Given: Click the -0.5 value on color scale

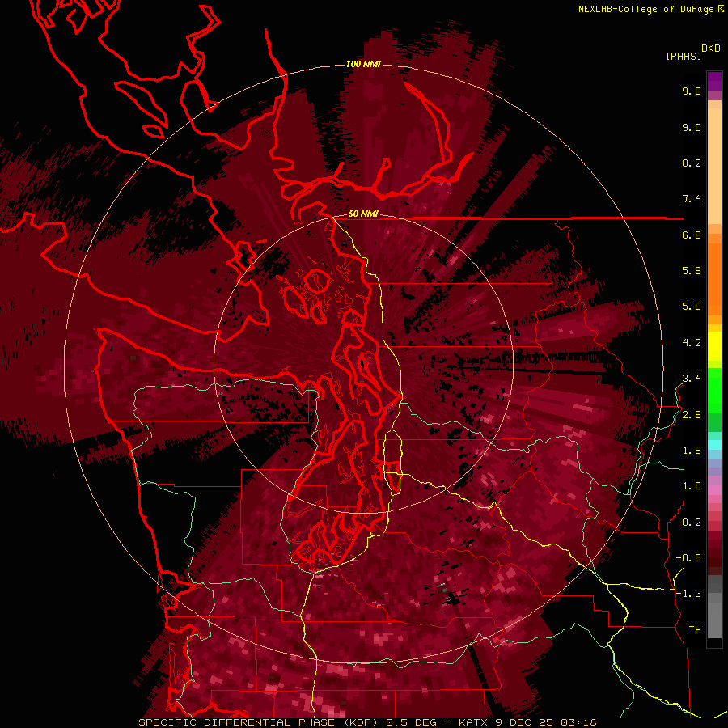Looking at the screenshot, I should 688,558.
